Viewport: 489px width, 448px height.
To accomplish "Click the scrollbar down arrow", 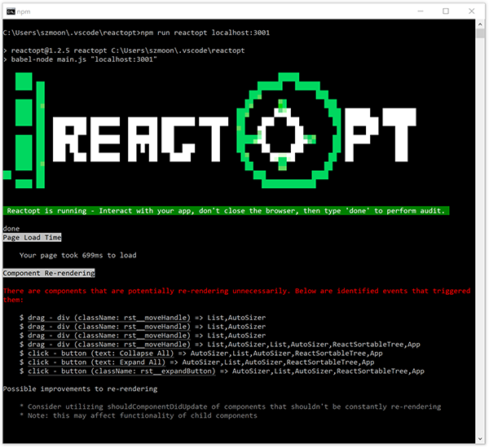I will pos(480,439).
